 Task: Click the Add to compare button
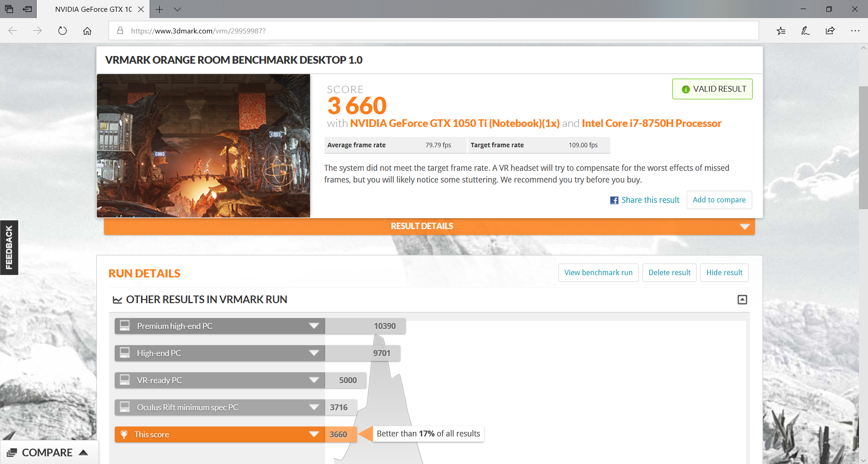(x=719, y=200)
